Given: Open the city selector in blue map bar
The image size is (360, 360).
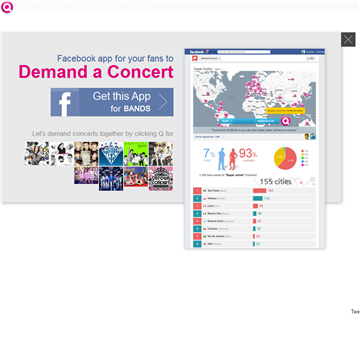Looking at the screenshot, I should [x=266, y=121].
